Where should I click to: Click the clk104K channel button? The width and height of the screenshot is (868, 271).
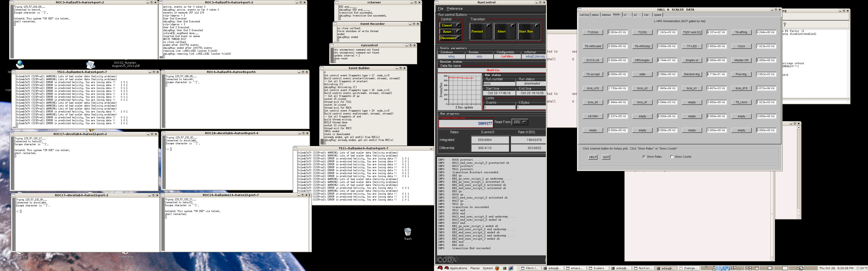click(x=593, y=116)
